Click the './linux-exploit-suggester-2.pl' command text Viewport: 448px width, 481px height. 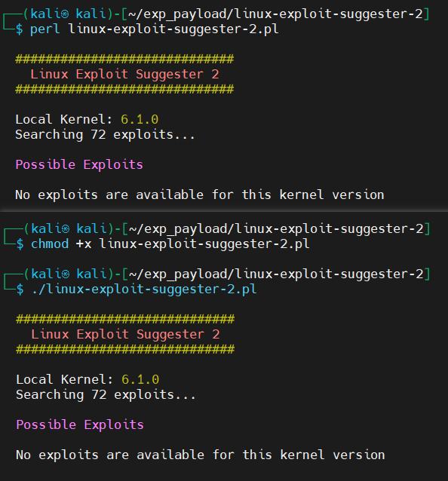coord(144,290)
